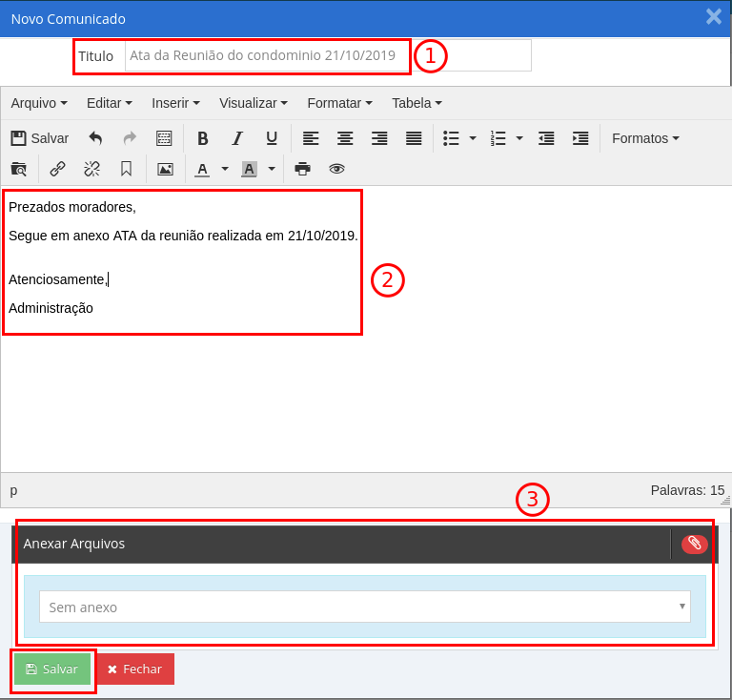Click the red Fechar button
The height and width of the screenshot is (700, 732).
tap(134, 669)
